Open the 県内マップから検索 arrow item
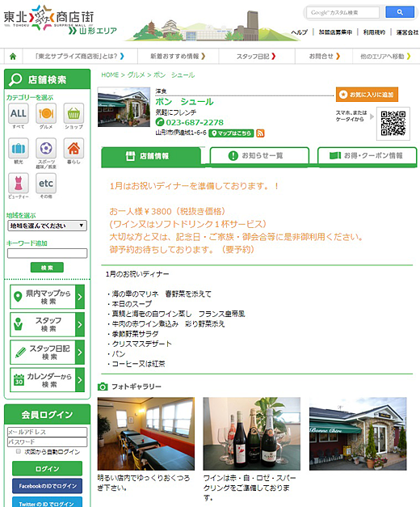 pos(47,297)
